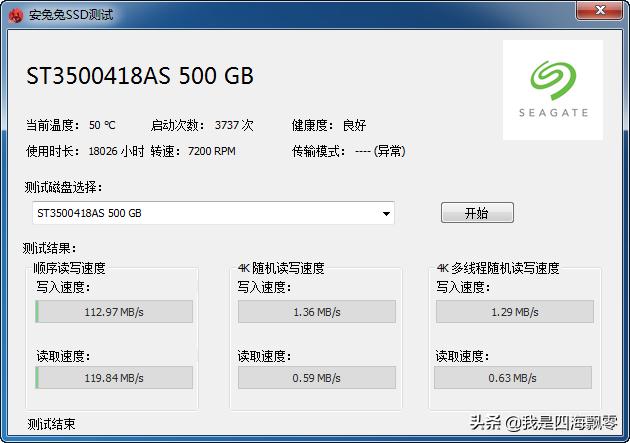Open the test disk selection dropdown
Screen dimensions: 630x443
click(x=213, y=213)
